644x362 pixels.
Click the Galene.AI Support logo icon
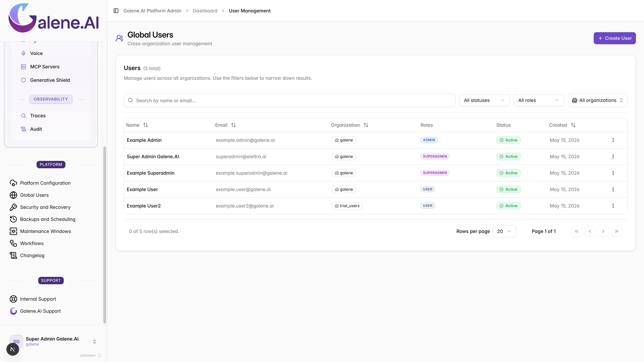tap(13, 311)
